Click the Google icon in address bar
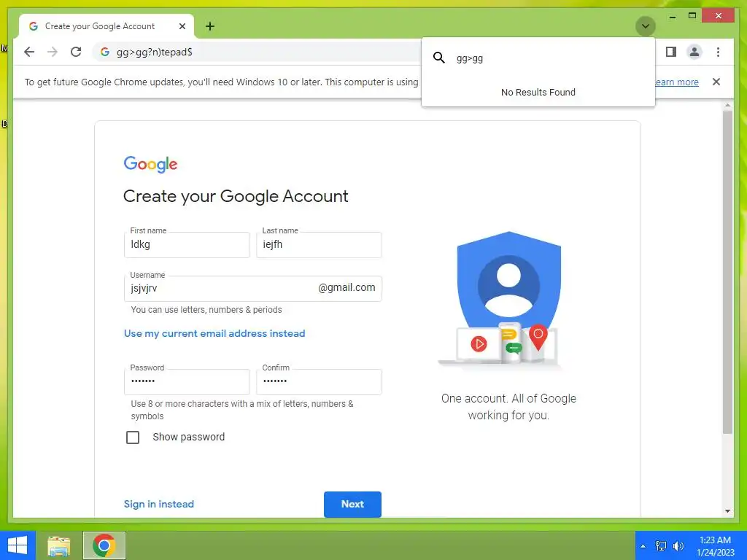The width and height of the screenshot is (747, 560). point(105,52)
